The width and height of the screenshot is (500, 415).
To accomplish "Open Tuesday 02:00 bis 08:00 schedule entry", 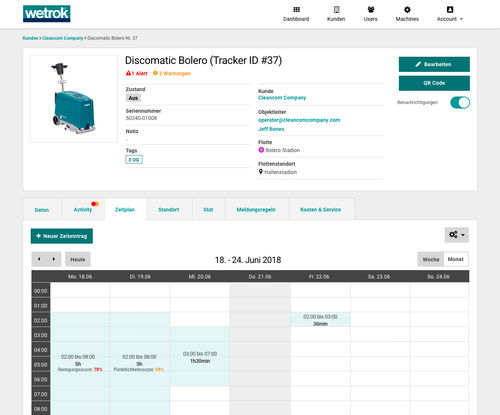I will [140, 363].
